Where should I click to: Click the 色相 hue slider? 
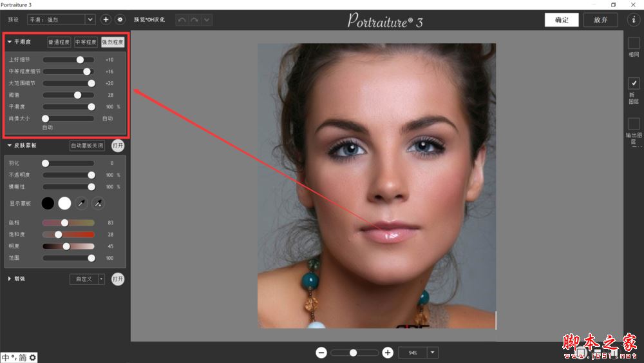coord(69,222)
